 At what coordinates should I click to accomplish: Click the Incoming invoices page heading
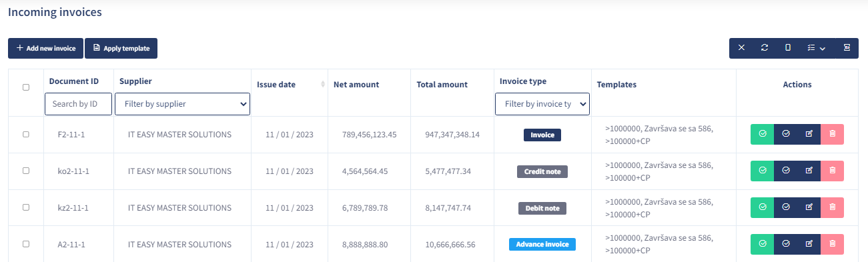click(x=55, y=12)
